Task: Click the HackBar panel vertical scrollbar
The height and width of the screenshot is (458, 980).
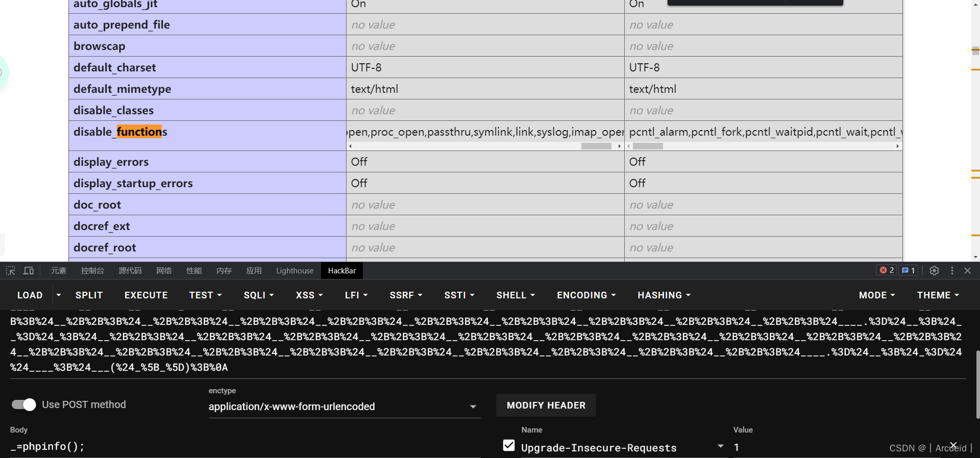Action: [x=977, y=384]
